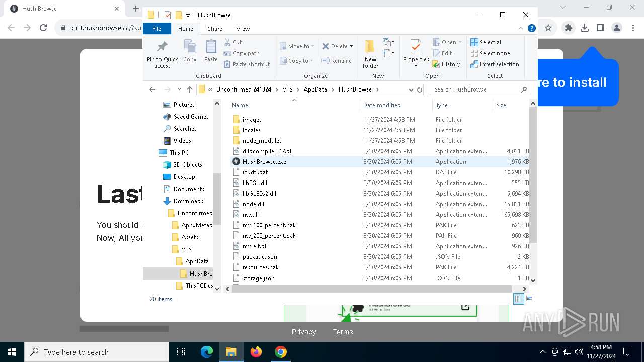Switch to the View ribbon tab
Screen dimensions: 644x362
coord(243,29)
